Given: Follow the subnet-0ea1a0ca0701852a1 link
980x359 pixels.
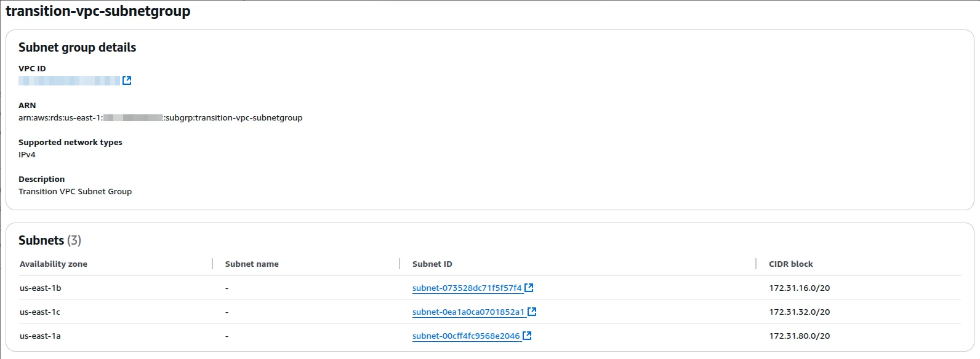Looking at the screenshot, I should (x=468, y=312).
